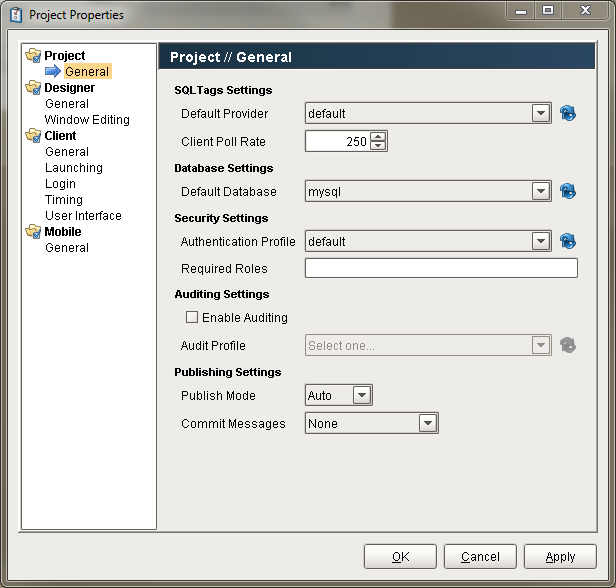Select General under Client
This screenshot has width=616, height=588.
(67, 152)
